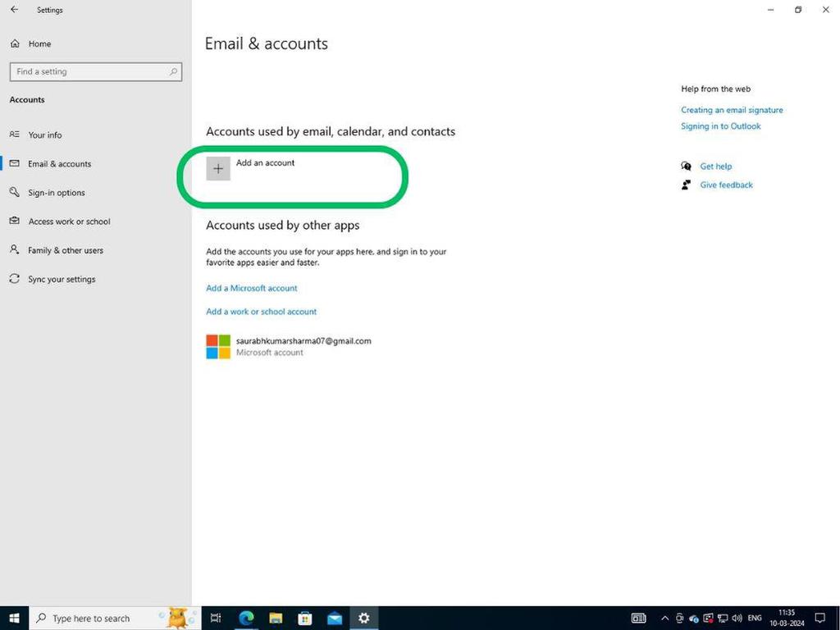The image size is (840, 630).
Task: Click the Give feedback link
Action: tap(727, 185)
